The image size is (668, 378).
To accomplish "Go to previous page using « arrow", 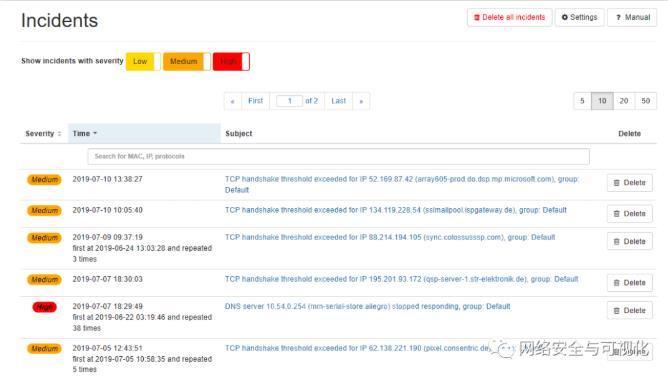I will point(233,101).
